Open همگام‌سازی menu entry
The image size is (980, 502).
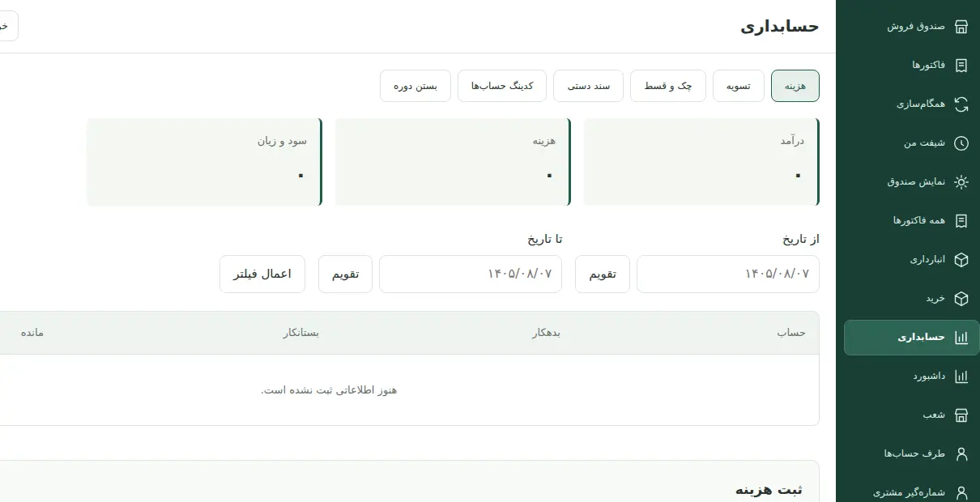[x=911, y=104]
